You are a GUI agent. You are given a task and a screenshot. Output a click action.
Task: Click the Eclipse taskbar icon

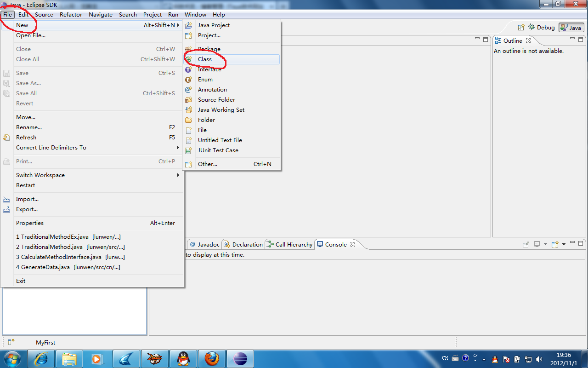click(240, 358)
